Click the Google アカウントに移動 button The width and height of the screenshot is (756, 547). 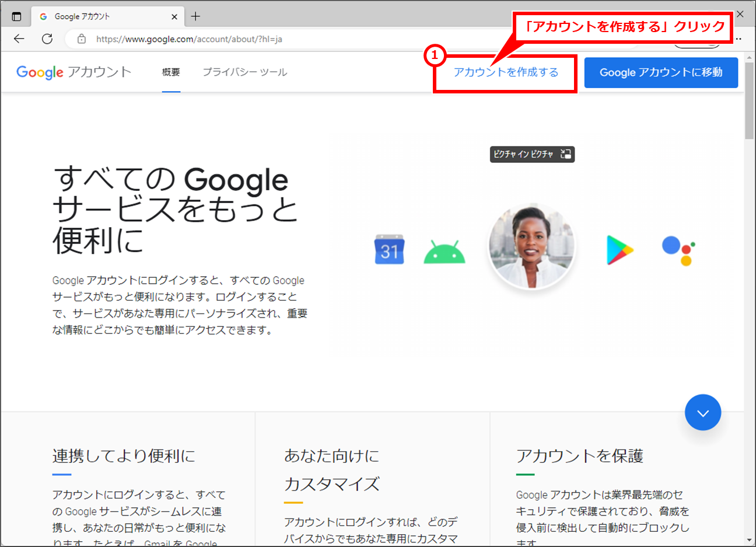(x=661, y=72)
